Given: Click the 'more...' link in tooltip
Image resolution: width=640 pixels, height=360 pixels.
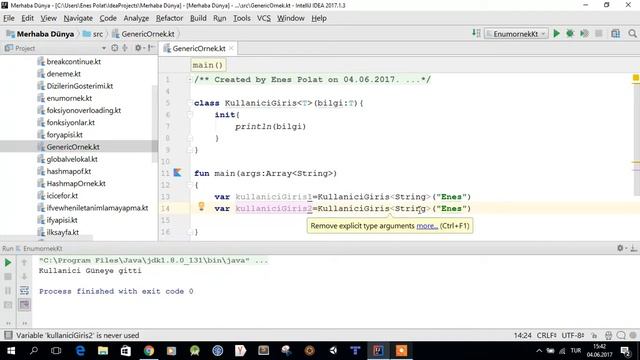Looking at the screenshot, I should (x=427, y=226).
